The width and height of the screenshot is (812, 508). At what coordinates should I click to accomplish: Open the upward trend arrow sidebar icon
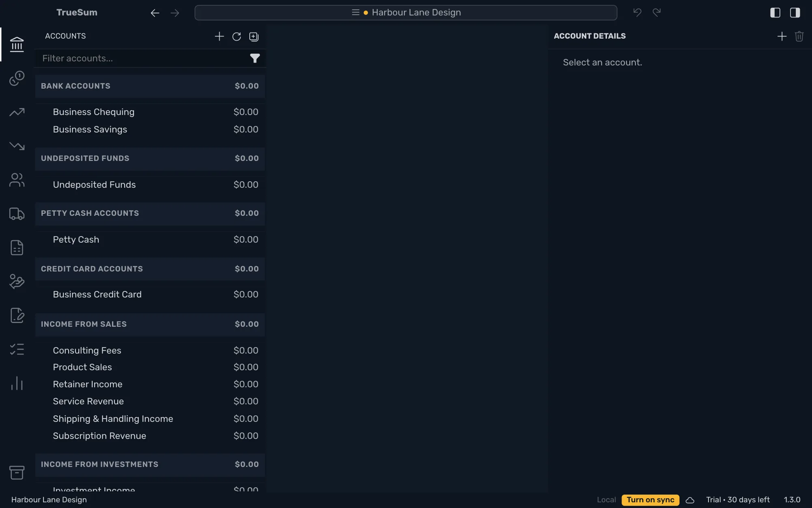point(17,112)
